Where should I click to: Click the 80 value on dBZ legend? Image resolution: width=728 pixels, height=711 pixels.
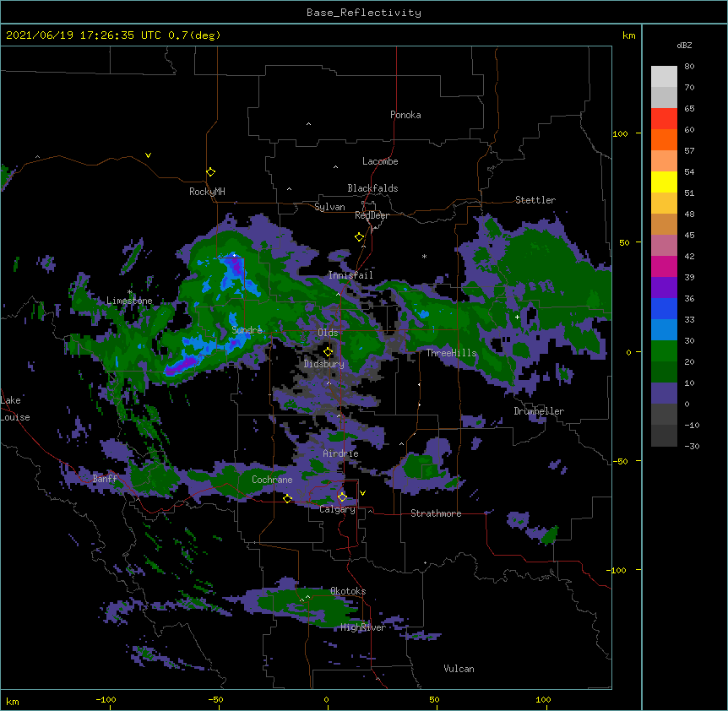[x=689, y=67]
